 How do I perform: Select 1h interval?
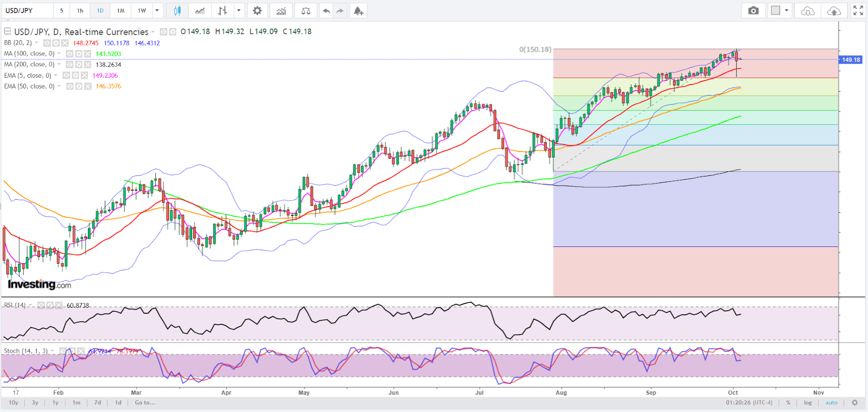click(80, 10)
